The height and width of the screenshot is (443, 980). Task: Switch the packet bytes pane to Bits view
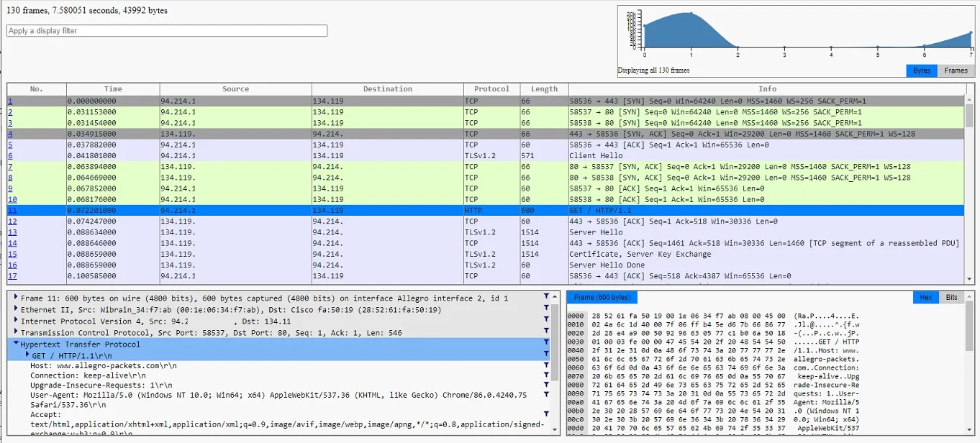953,297
